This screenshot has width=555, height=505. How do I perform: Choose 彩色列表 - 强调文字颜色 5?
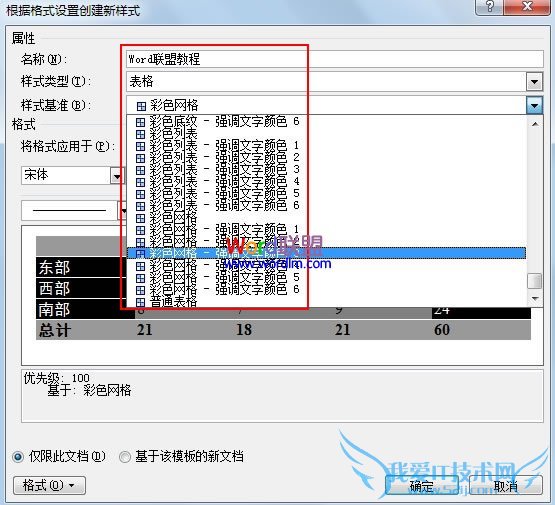coord(326,194)
